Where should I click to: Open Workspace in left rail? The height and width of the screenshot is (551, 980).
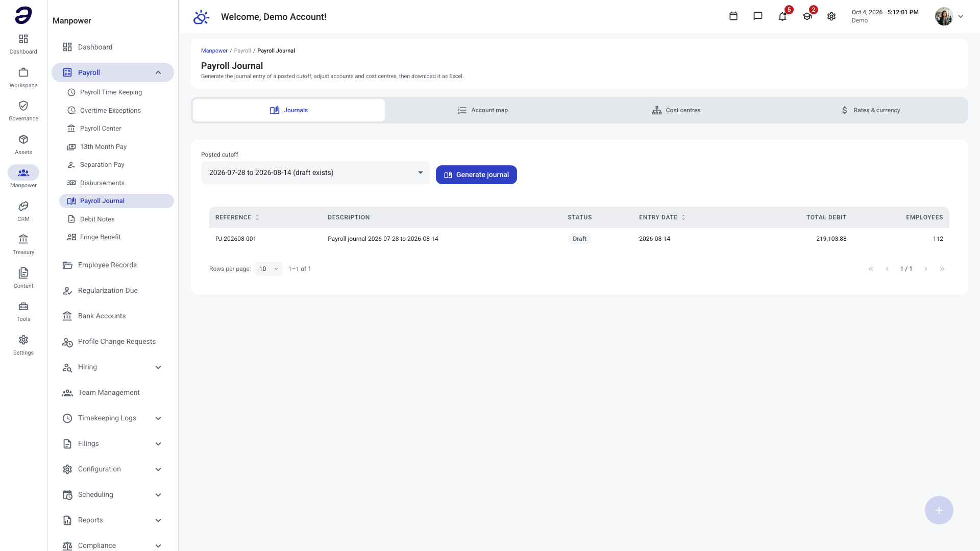pos(23,78)
